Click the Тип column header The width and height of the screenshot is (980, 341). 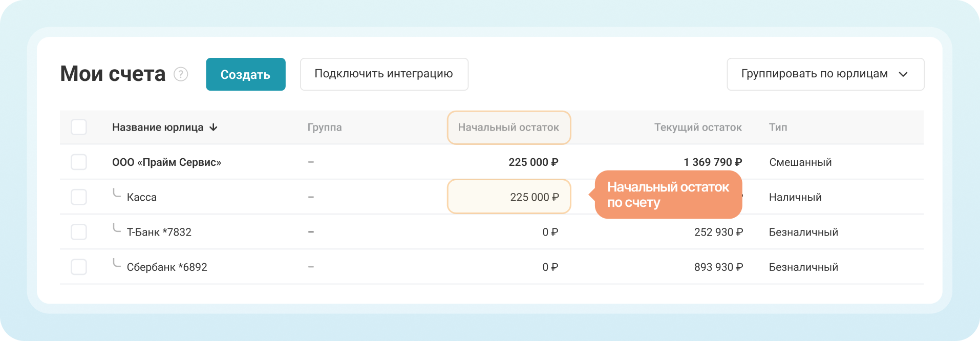778,127
